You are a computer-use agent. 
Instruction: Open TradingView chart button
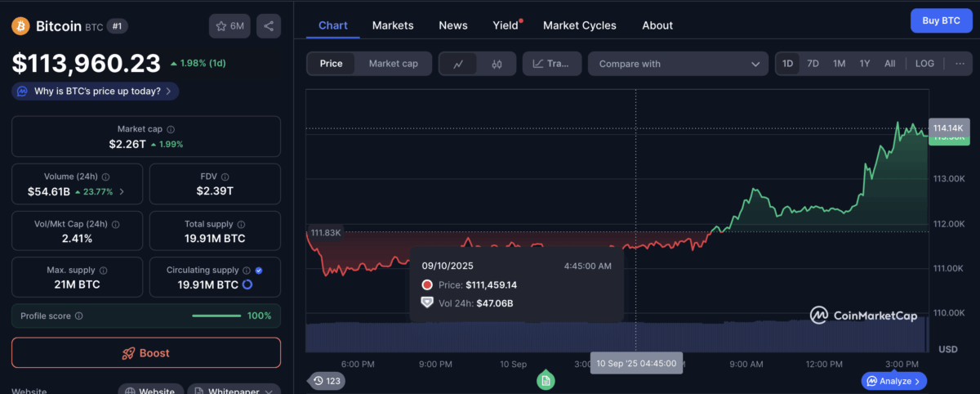(552, 64)
